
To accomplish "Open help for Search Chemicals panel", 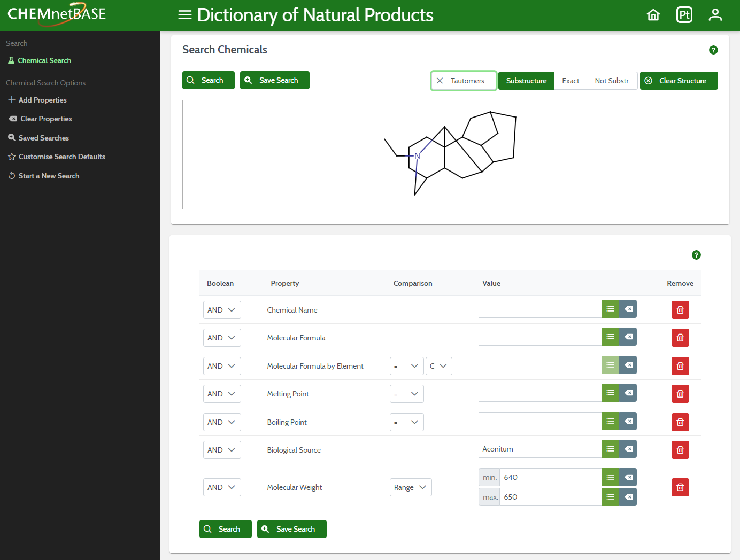I will pyautogui.click(x=713, y=50).
